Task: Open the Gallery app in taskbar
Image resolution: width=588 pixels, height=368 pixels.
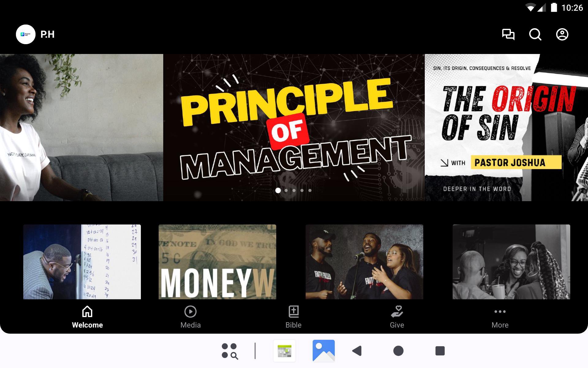Action: pyautogui.click(x=323, y=351)
